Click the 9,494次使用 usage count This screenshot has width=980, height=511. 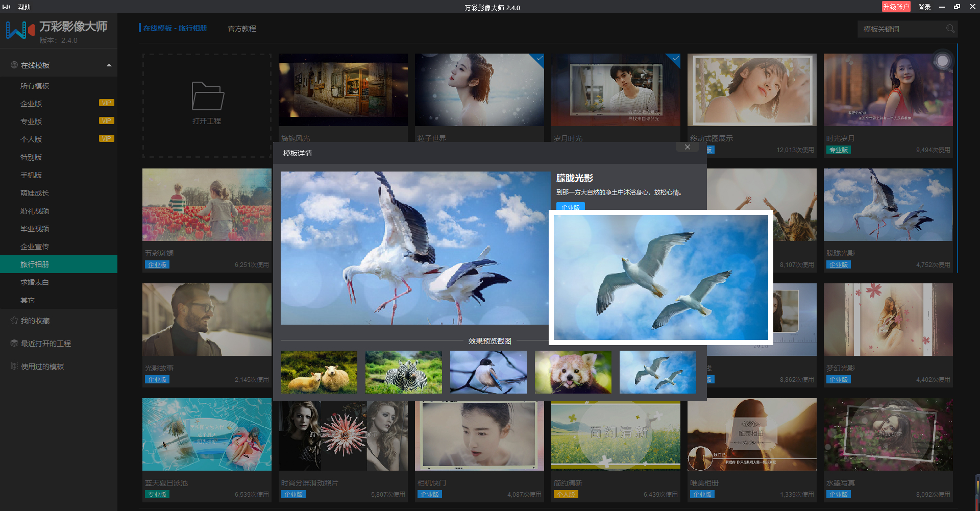(933, 150)
